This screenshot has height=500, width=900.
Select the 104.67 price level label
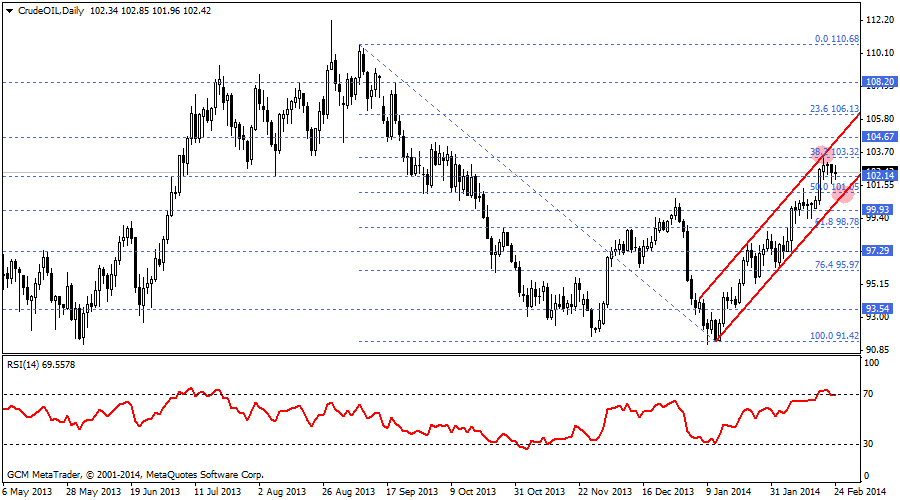tap(877, 136)
